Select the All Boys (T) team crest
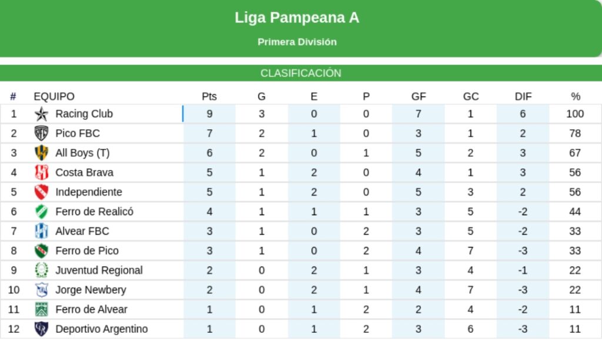Viewport: 602px width, 364px height. point(41,153)
